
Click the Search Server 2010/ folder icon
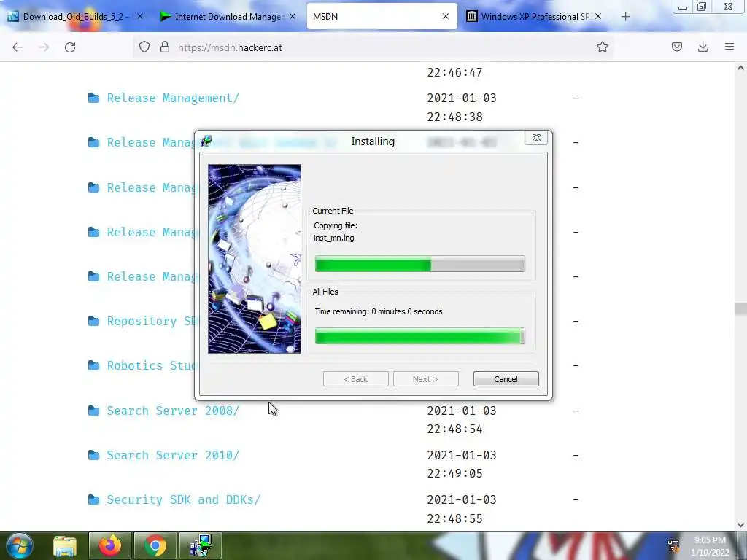pos(94,455)
